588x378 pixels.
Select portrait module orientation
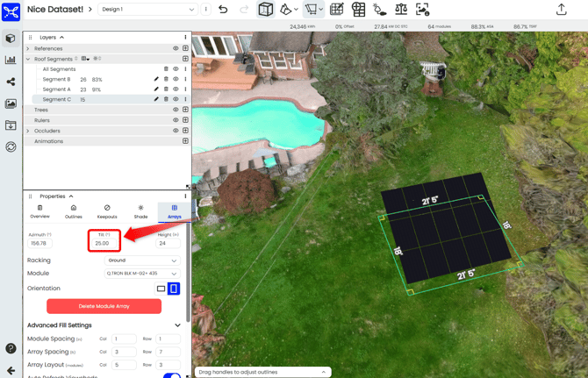(x=174, y=289)
